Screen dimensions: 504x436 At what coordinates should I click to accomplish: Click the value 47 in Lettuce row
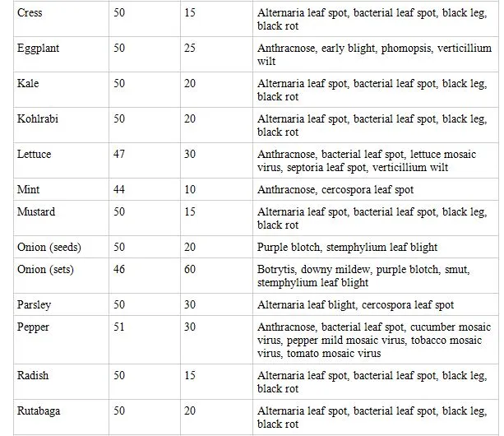tap(119, 155)
